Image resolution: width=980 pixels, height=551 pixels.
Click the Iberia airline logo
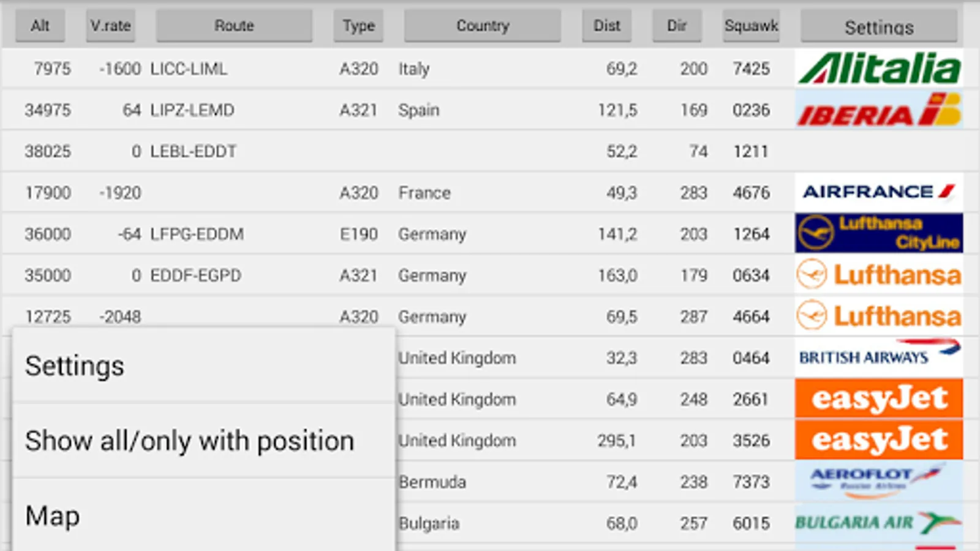pyautogui.click(x=878, y=110)
